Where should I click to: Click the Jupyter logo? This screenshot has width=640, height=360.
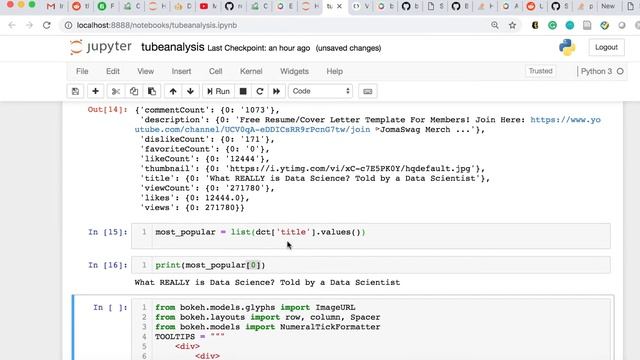[x=100, y=47]
